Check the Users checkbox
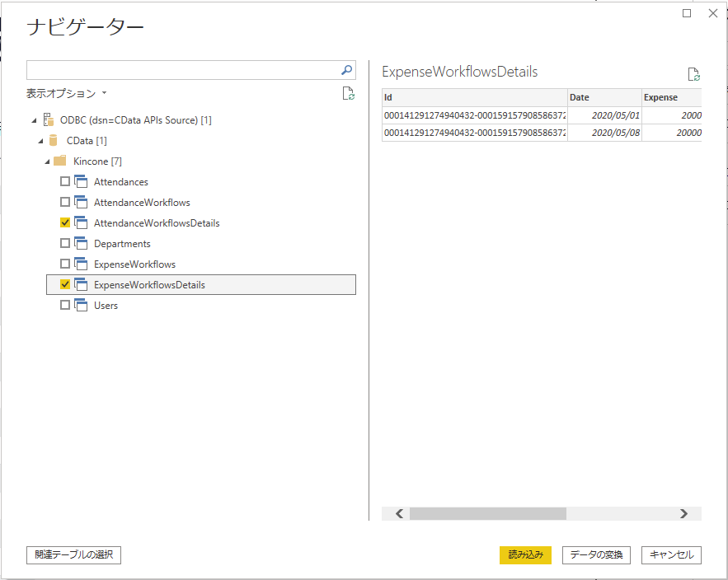This screenshot has width=728, height=580. click(x=65, y=305)
